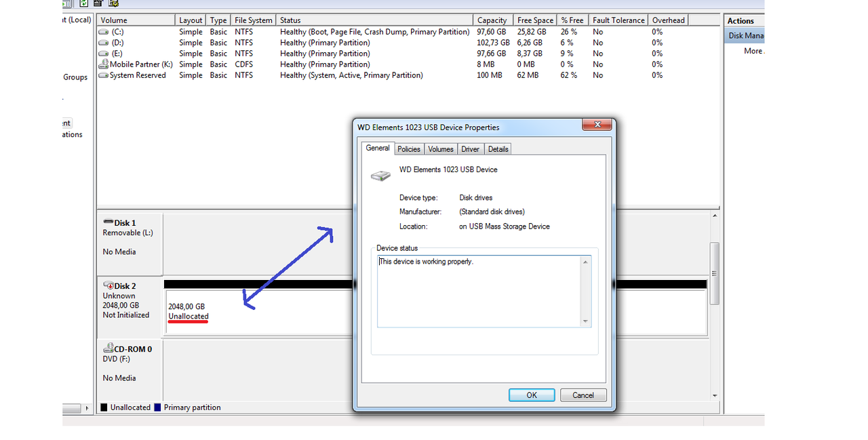The width and height of the screenshot is (868, 440).
Task: Open the Details tab
Action: pyautogui.click(x=498, y=149)
